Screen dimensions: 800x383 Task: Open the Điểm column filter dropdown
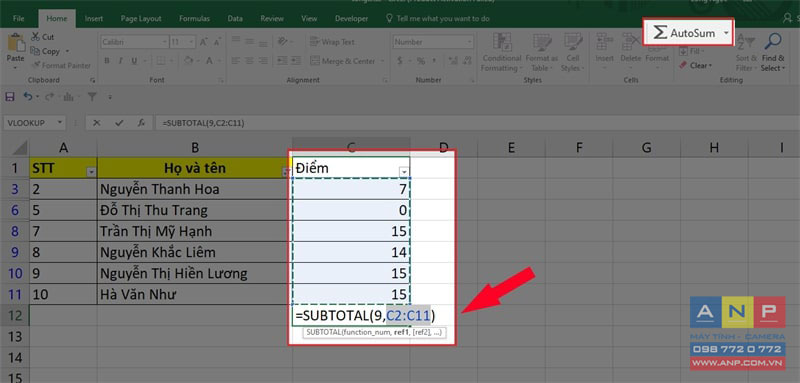click(404, 172)
